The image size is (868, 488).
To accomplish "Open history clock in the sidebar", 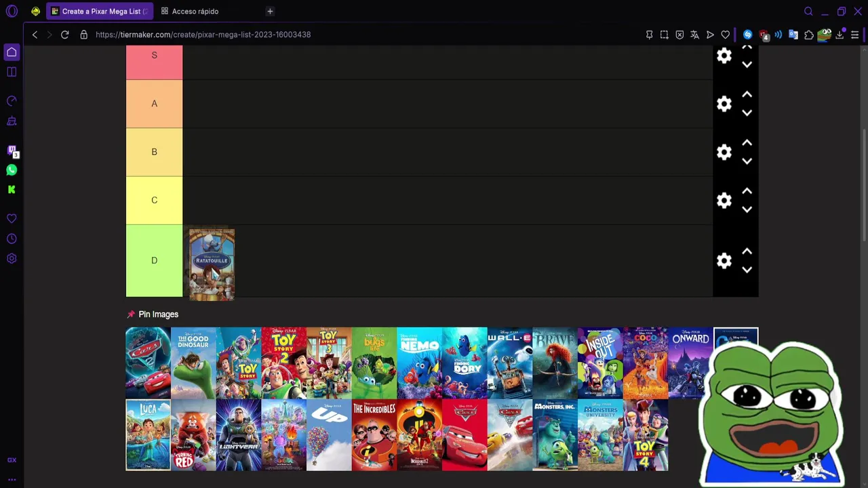I will [12, 239].
